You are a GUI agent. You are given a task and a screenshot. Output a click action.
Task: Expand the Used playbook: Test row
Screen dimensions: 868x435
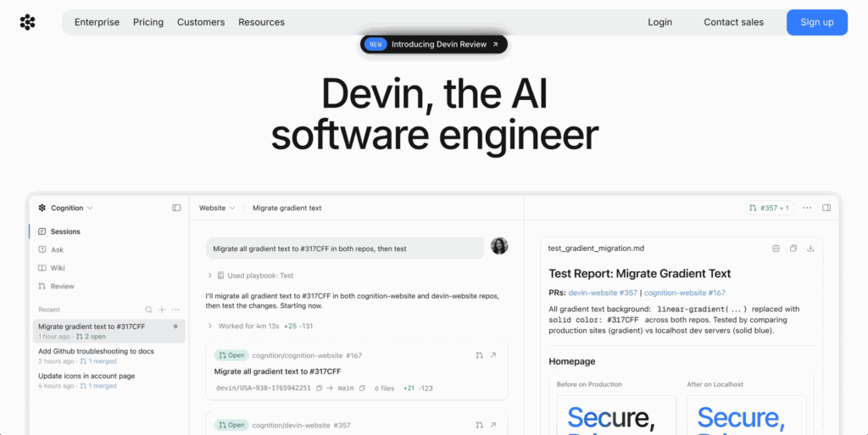[250, 275]
